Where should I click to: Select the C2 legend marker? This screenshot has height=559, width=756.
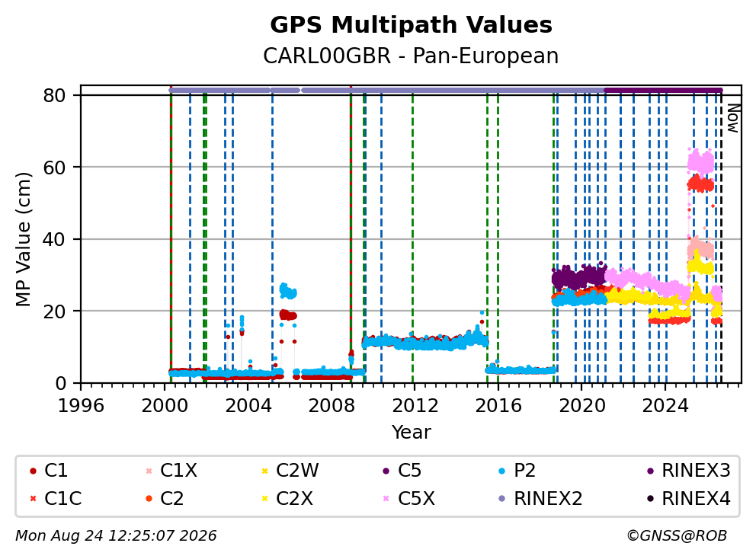[149, 499]
